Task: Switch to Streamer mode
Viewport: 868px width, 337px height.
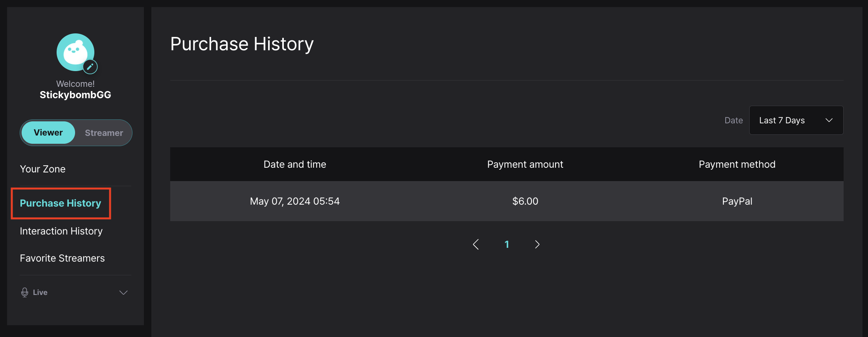Action: [104, 133]
